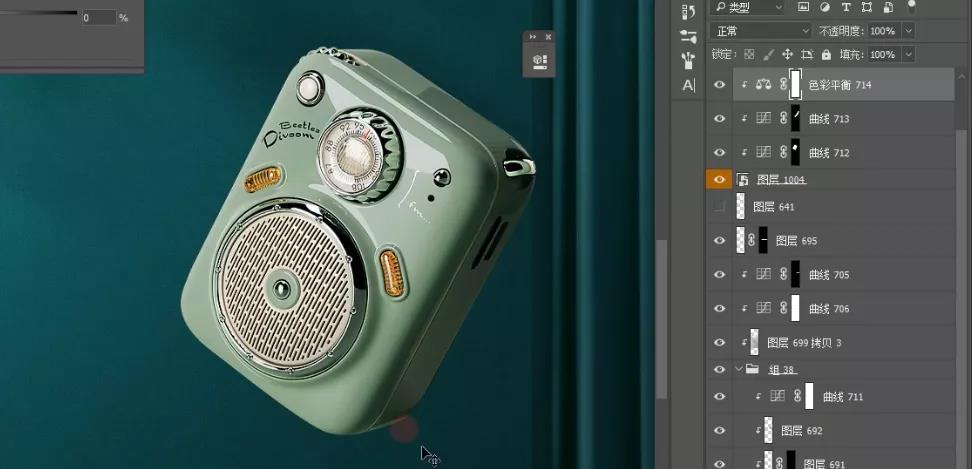Click the curves icon of 曲线 705

[x=764, y=274]
